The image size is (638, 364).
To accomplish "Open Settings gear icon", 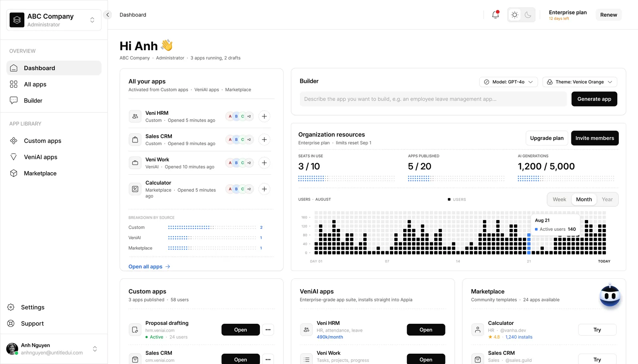I will (11, 307).
